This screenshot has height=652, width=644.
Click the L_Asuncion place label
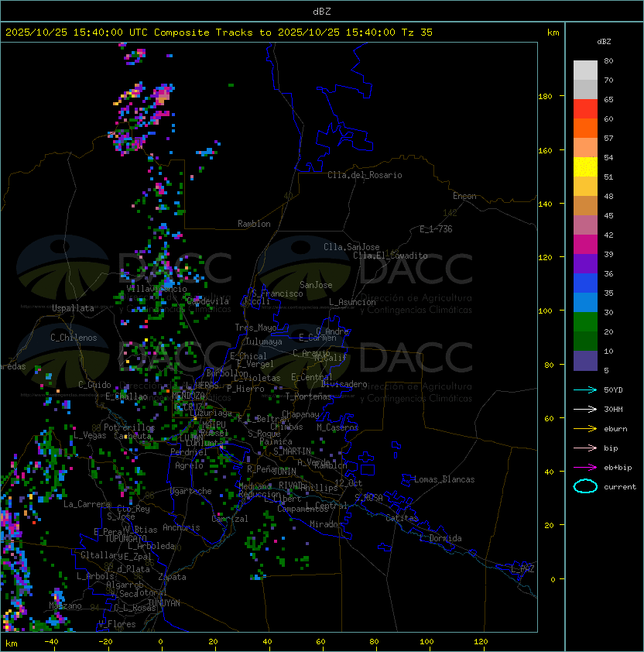click(x=352, y=302)
